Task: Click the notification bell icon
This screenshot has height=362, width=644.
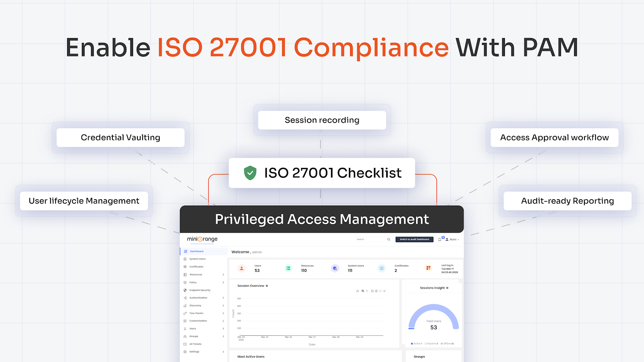Action: (x=440, y=239)
